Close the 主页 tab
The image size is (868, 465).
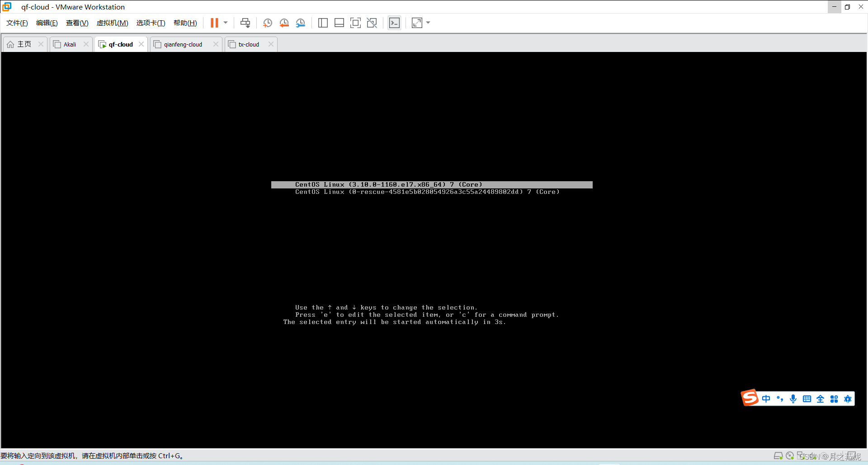click(x=41, y=44)
